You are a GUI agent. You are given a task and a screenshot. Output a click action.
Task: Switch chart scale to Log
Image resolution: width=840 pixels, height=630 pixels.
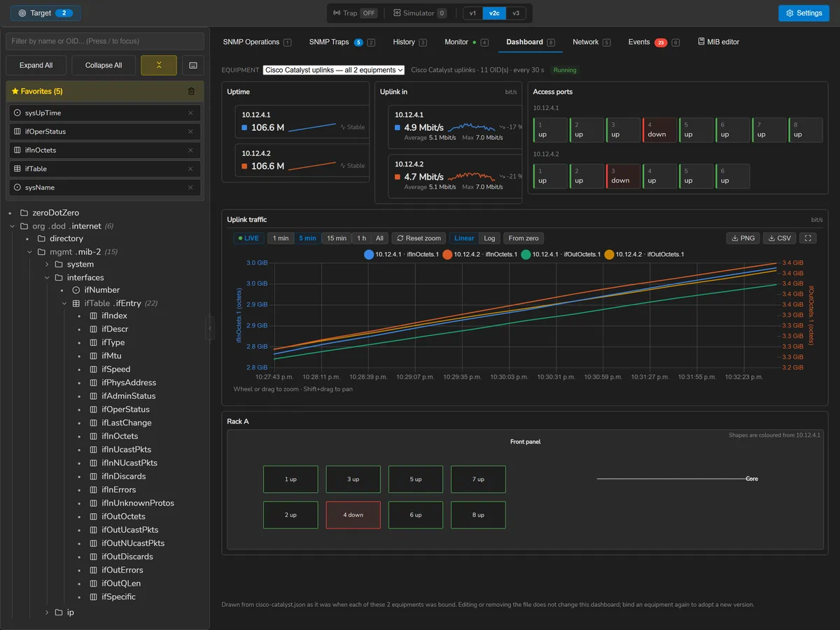pyautogui.click(x=489, y=238)
